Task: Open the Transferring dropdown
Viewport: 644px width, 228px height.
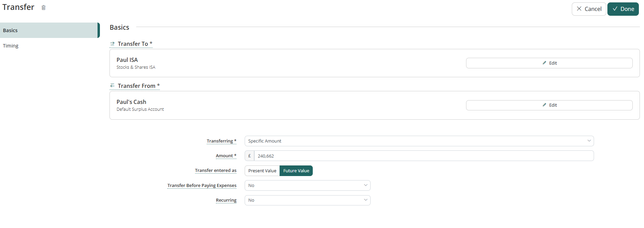Action: tap(419, 141)
